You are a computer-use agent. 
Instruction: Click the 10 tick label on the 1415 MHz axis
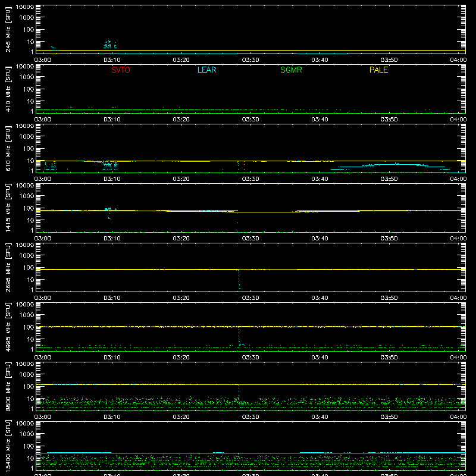click(30, 220)
